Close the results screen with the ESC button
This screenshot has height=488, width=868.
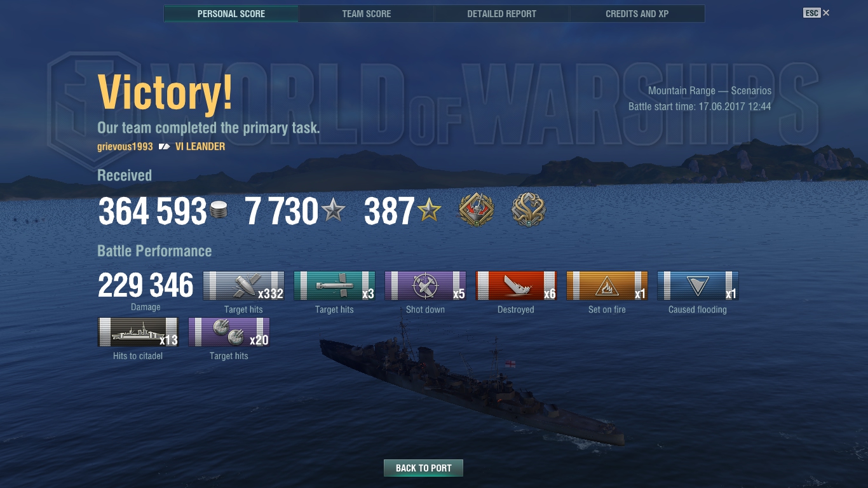pyautogui.click(x=817, y=13)
